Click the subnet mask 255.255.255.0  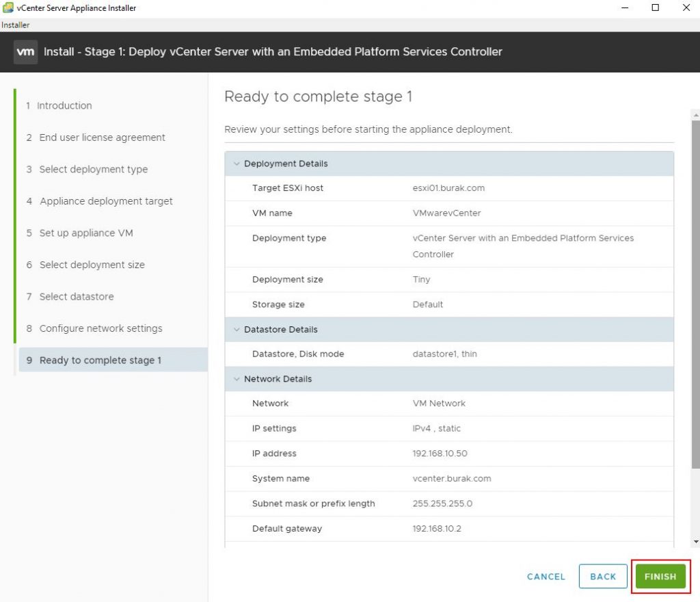pos(442,503)
